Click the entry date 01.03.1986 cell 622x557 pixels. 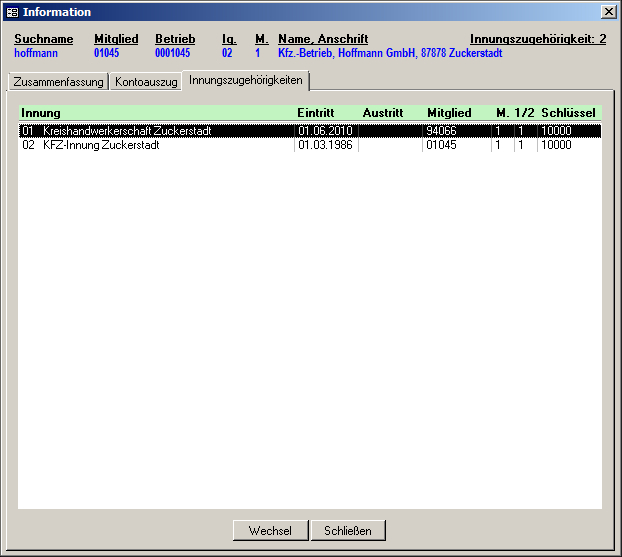325,145
